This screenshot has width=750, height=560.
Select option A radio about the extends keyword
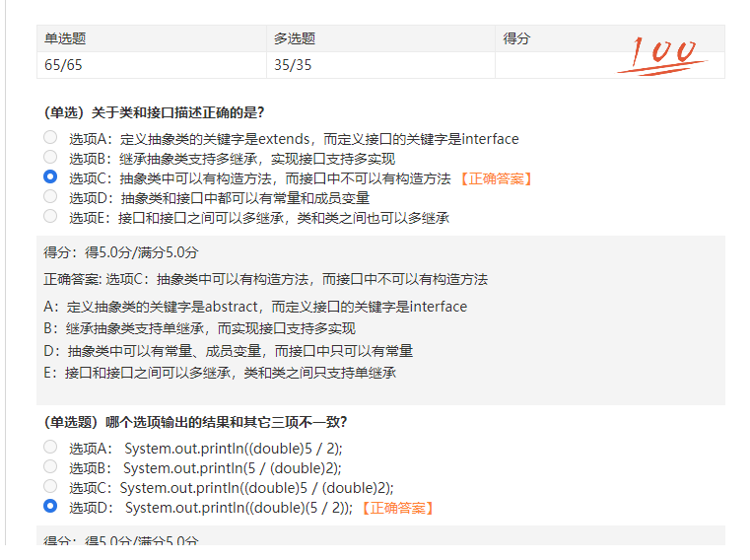pyautogui.click(x=50, y=138)
